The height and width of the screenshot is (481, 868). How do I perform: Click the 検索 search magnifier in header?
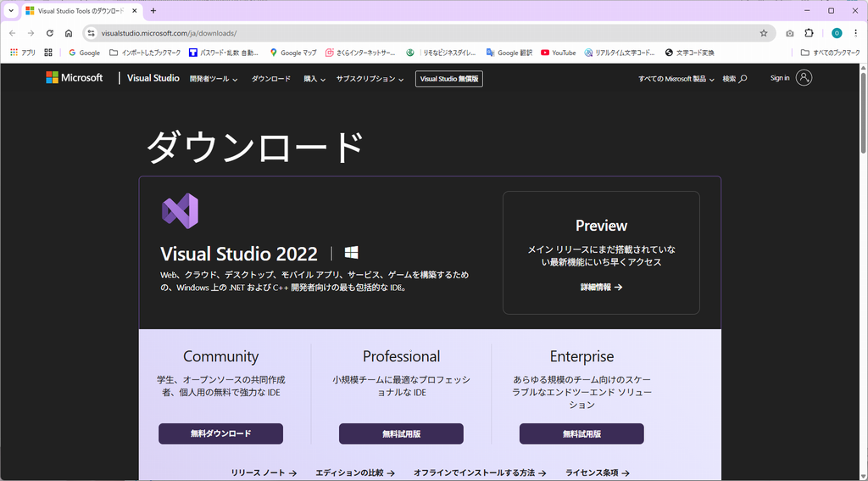pos(735,79)
